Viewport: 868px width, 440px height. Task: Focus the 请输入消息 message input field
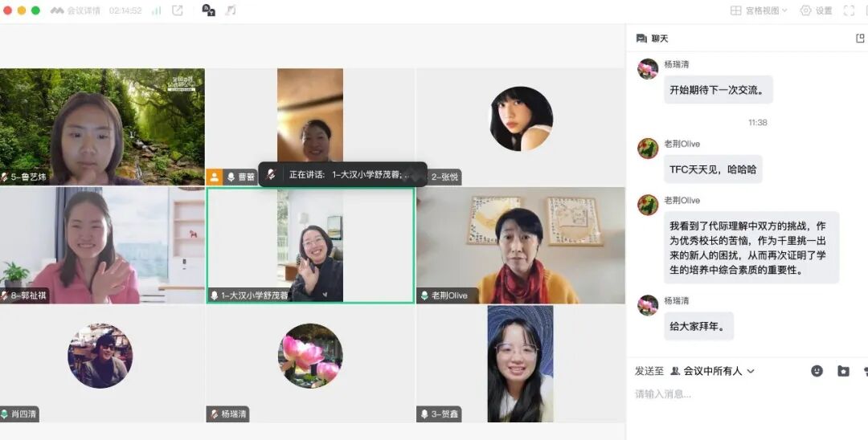[x=747, y=394]
